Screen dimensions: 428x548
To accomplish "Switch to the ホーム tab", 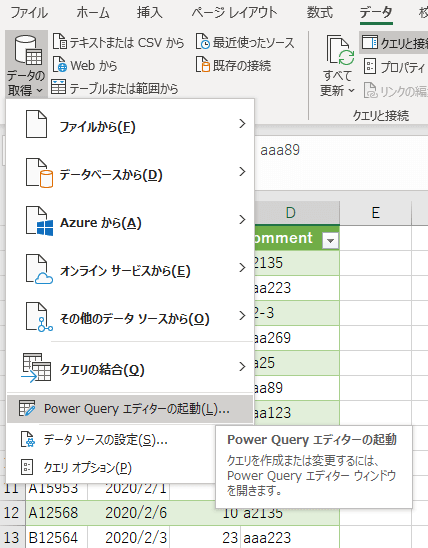I will click(x=93, y=13).
